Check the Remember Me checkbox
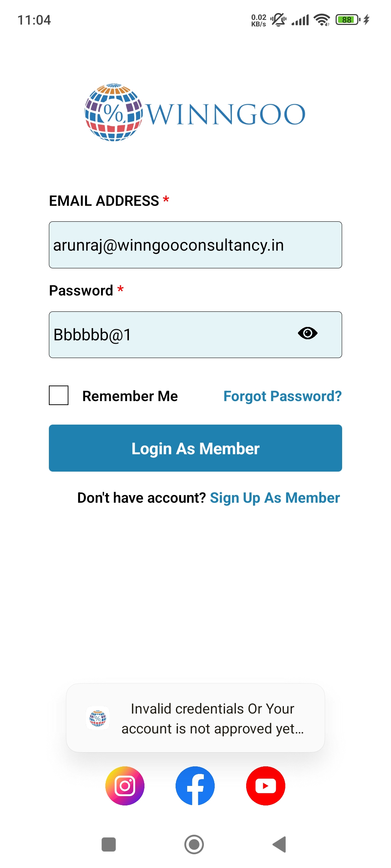Viewport: 391px width, 868px height. [x=59, y=395]
